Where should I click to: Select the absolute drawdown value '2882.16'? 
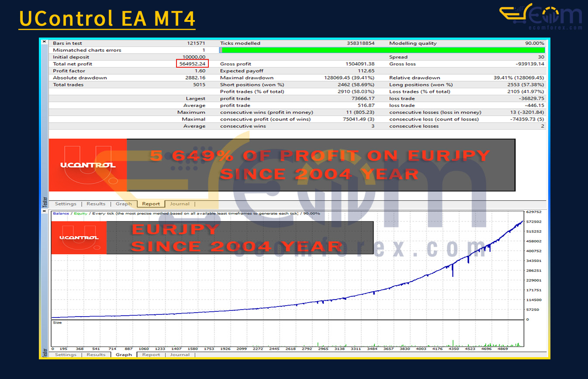click(x=195, y=78)
